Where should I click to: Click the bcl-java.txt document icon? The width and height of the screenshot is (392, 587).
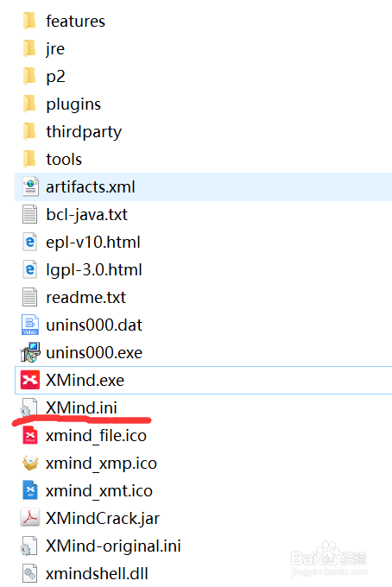point(30,214)
